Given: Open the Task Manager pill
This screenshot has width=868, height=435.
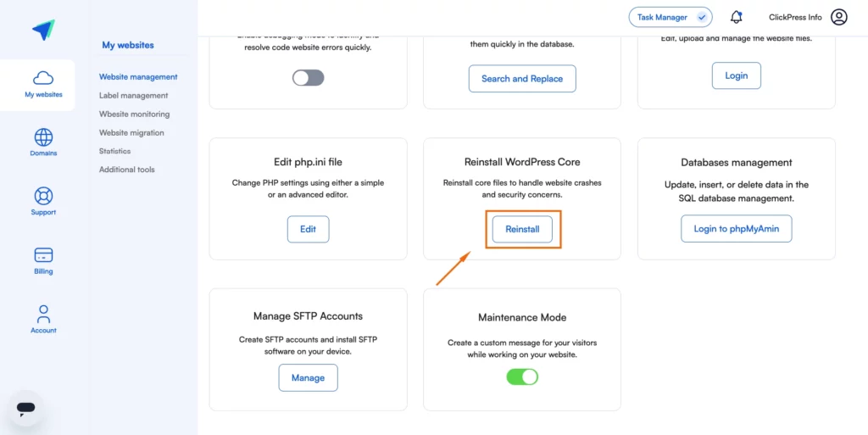Looking at the screenshot, I should click(x=670, y=17).
